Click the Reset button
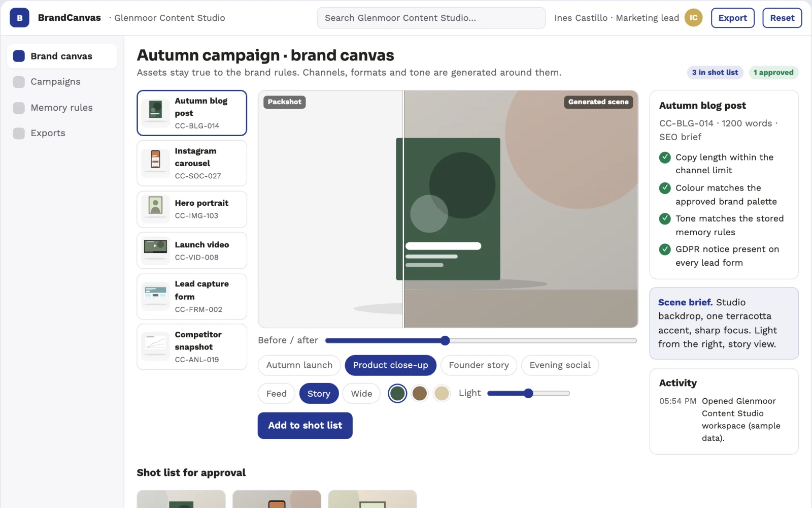This screenshot has width=812, height=508. [x=782, y=18]
